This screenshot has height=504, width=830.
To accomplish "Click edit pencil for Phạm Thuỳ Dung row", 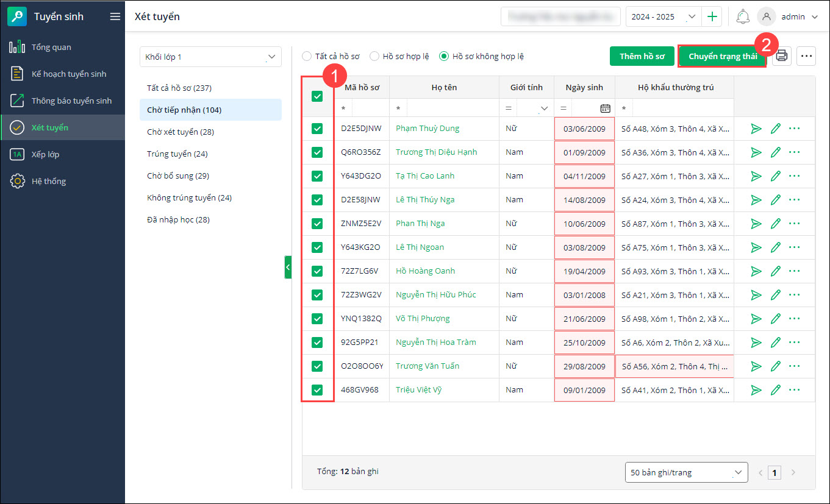I will pyautogui.click(x=776, y=129).
